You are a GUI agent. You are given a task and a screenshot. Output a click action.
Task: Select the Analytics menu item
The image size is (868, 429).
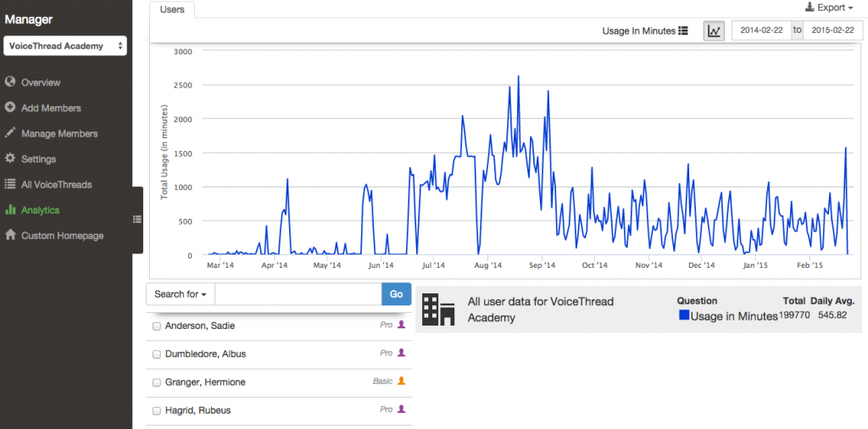pos(41,210)
